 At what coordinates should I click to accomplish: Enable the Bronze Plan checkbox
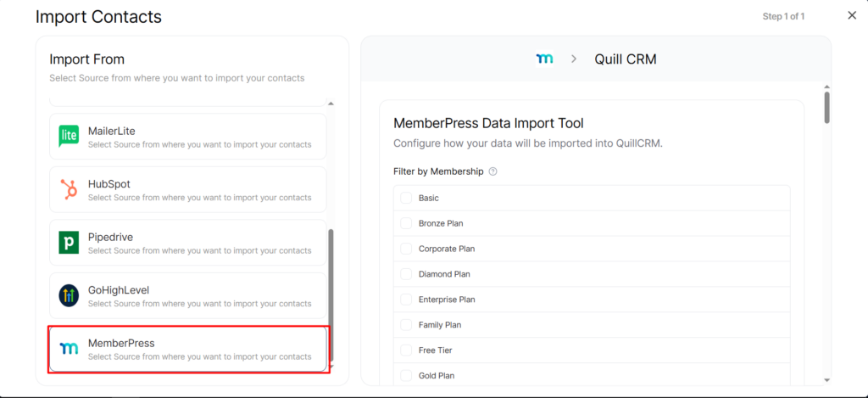(406, 223)
